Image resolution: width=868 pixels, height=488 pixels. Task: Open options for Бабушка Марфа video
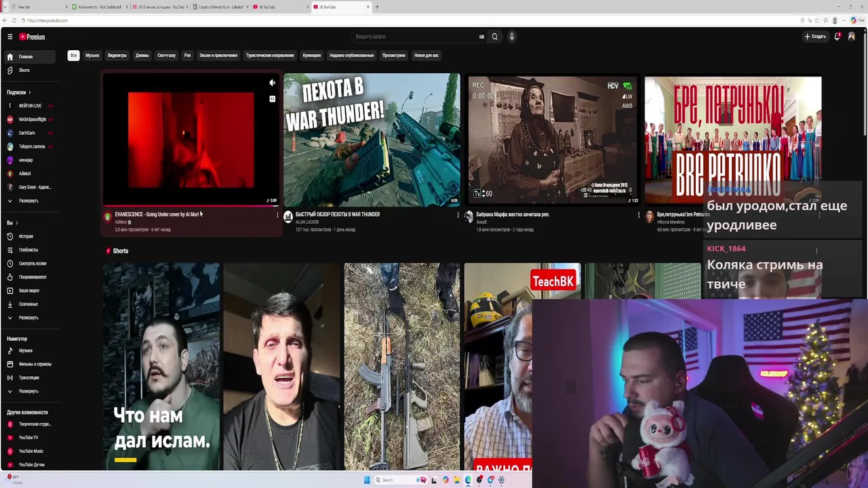pyautogui.click(x=638, y=215)
